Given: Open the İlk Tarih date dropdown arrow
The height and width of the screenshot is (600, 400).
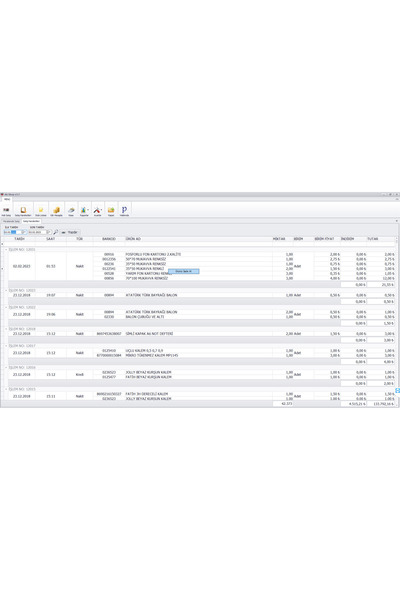Looking at the screenshot, I should click(24, 232).
